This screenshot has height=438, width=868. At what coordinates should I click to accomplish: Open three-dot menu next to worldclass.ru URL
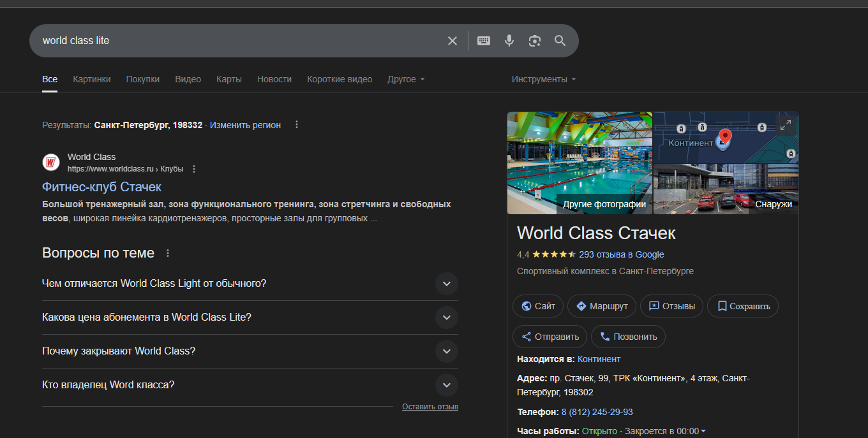pos(194,169)
